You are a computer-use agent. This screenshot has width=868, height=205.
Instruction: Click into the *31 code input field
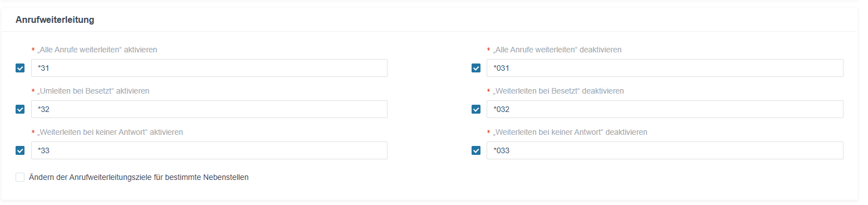coord(209,68)
